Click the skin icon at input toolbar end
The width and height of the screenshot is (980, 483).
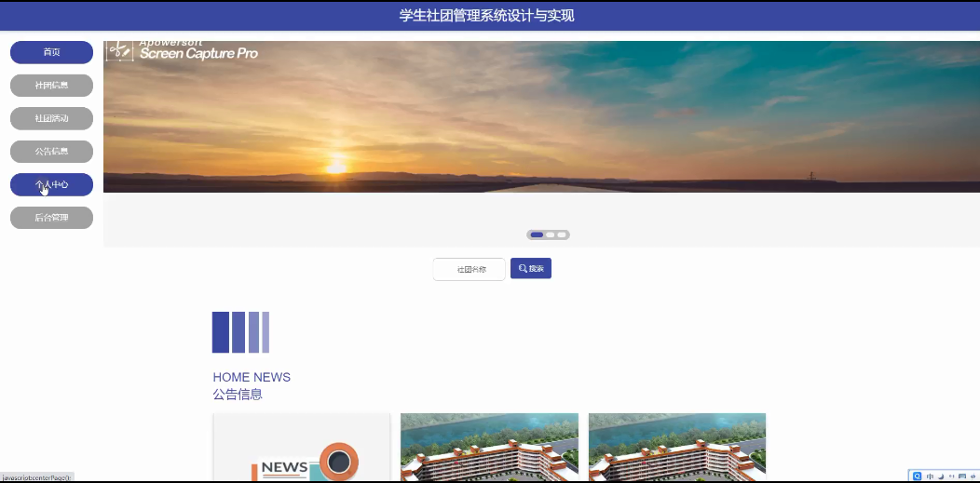tap(973, 476)
